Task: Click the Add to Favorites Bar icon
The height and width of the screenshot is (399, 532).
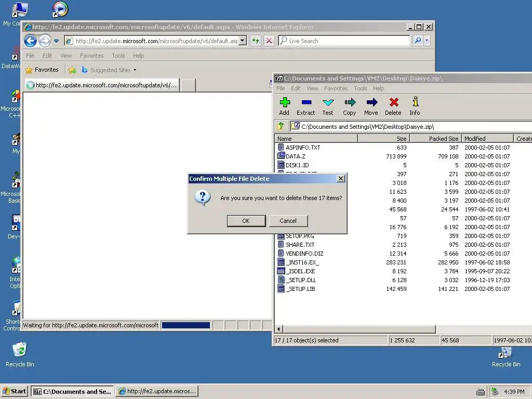Action: coord(72,70)
